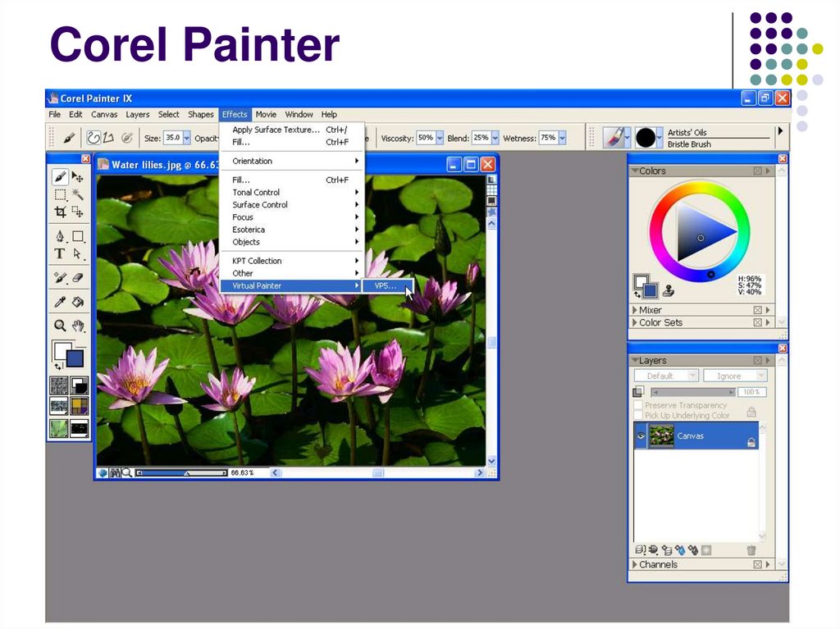
Task: Click the Size value field 35.0
Action: (173, 138)
